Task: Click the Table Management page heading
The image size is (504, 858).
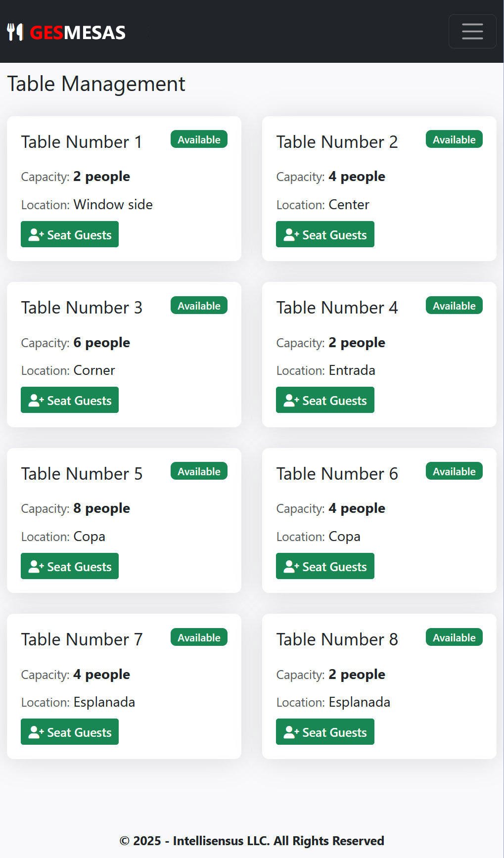Action: (96, 84)
